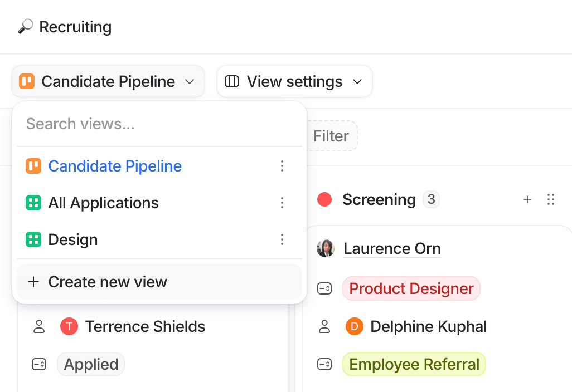Image resolution: width=572 pixels, height=392 pixels.
Task: Click the red Screening status dot
Action: click(324, 199)
